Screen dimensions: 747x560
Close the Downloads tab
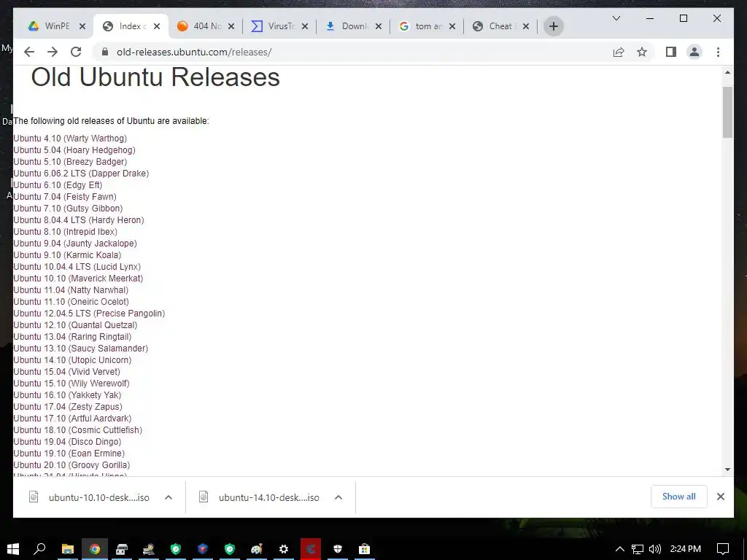coord(379,26)
